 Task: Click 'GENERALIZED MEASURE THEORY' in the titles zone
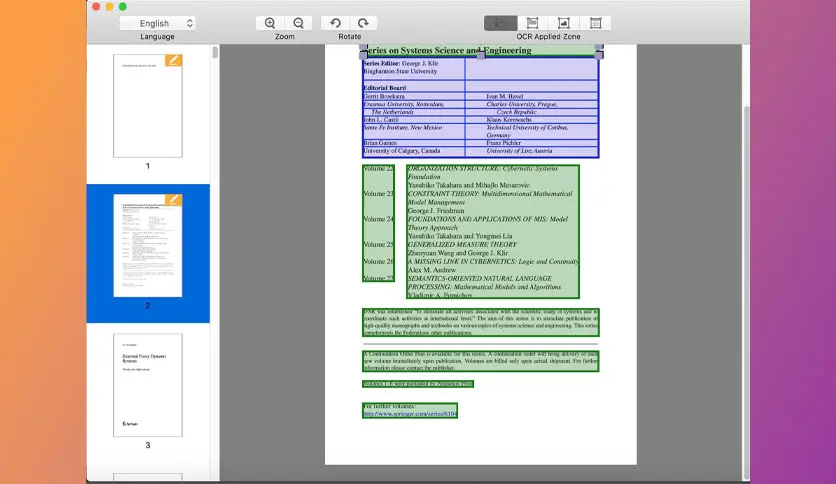coord(462,244)
